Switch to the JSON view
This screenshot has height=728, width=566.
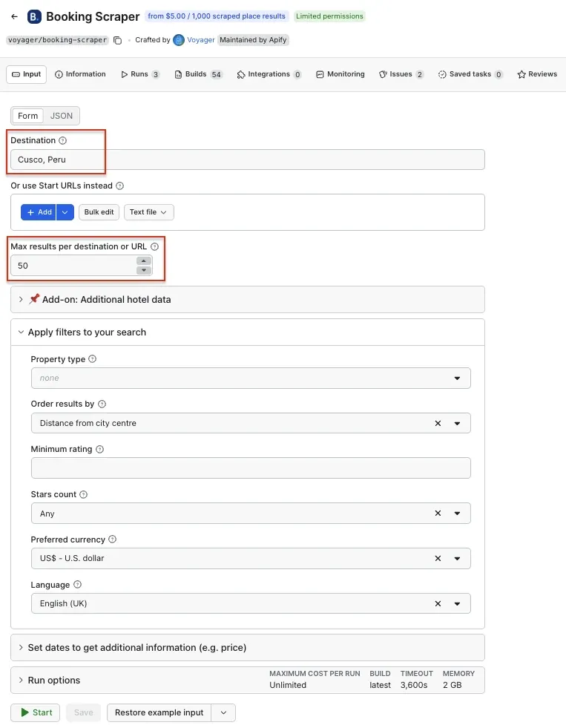(x=62, y=116)
